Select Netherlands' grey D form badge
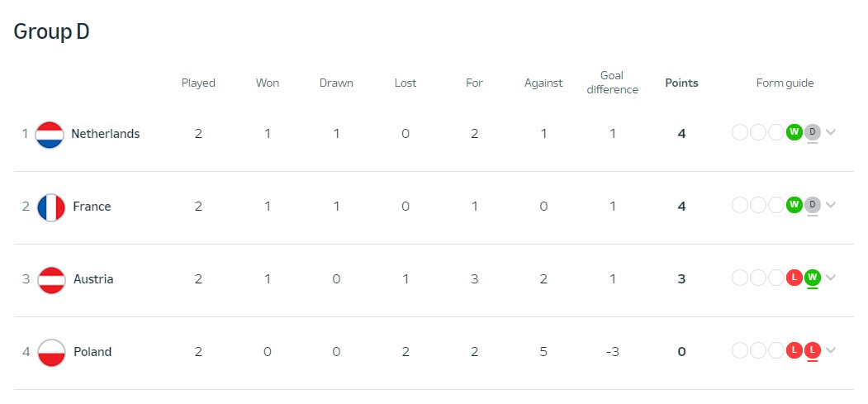Screen dimensions: 868x404 pyautogui.click(x=812, y=132)
